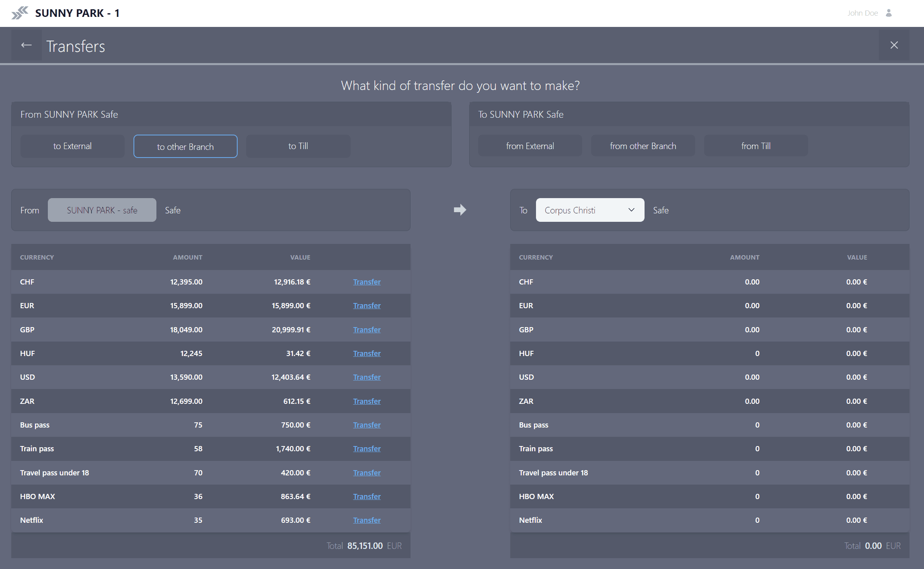Click the To SUNNY PARK Safe heading
Viewport: 924px width, 569px height.
coord(521,115)
